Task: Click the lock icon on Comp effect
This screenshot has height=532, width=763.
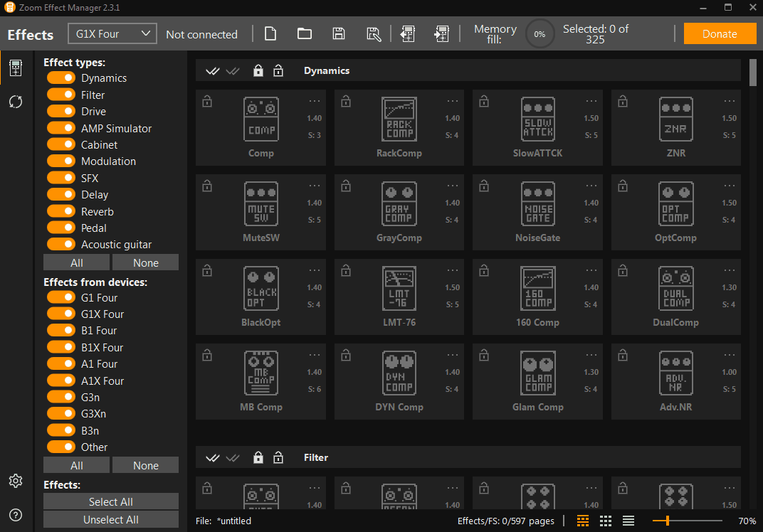Action: tap(207, 102)
